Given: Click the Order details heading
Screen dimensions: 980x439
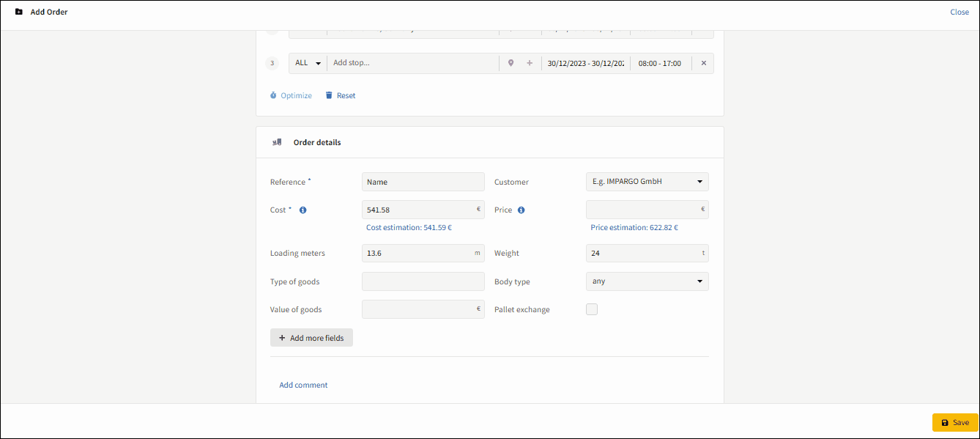Looking at the screenshot, I should tap(317, 142).
